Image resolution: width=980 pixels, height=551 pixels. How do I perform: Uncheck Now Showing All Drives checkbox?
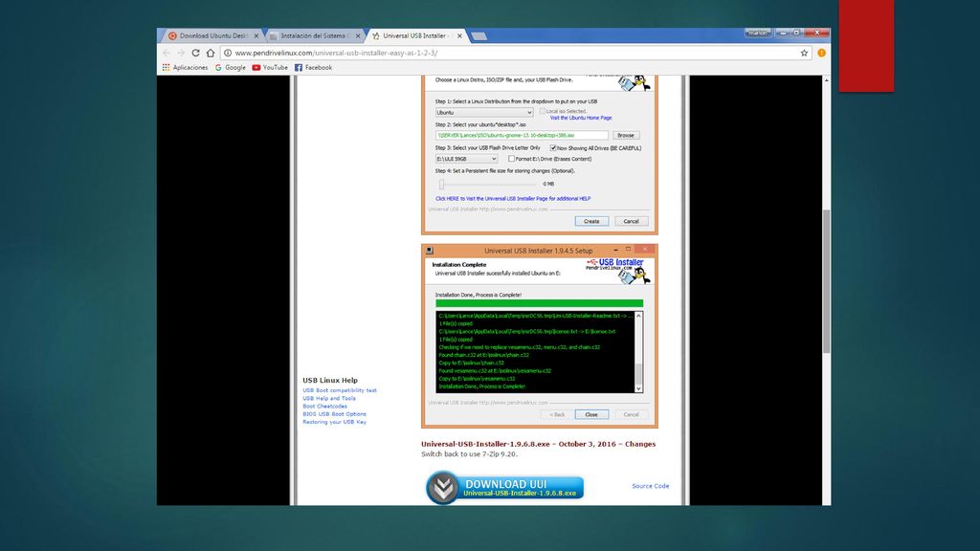tap(553, 148)
